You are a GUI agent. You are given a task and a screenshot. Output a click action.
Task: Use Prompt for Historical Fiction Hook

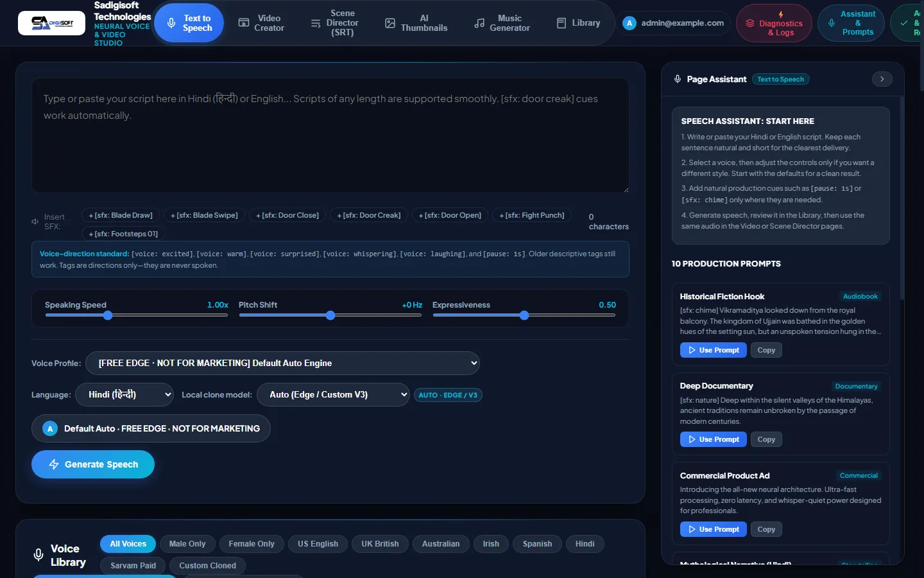click(x=714, y=350)
